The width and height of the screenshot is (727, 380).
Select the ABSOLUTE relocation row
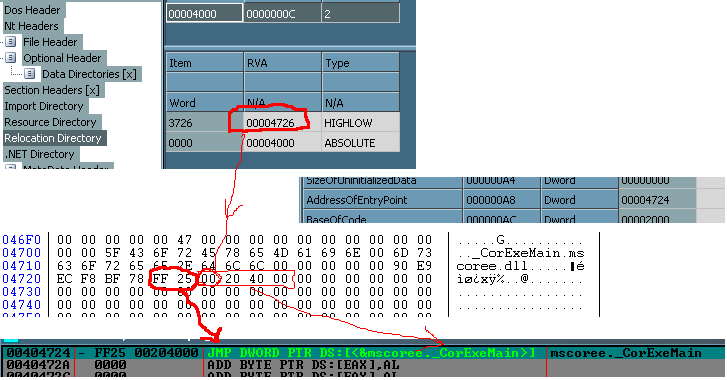283,143
